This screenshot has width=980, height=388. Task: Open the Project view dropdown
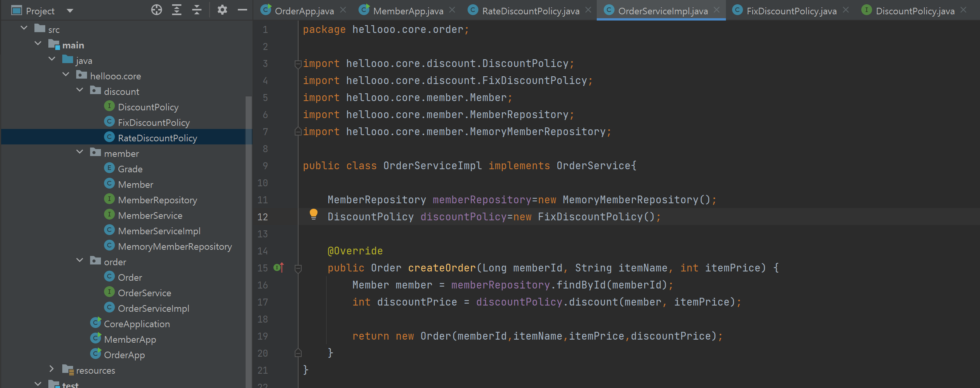point(70,11)
